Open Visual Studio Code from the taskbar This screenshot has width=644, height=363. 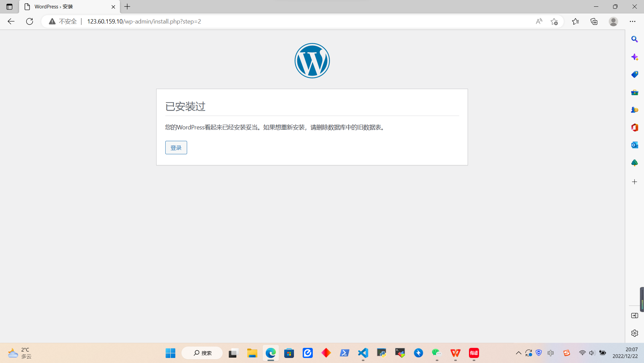(x=363, y=353)
